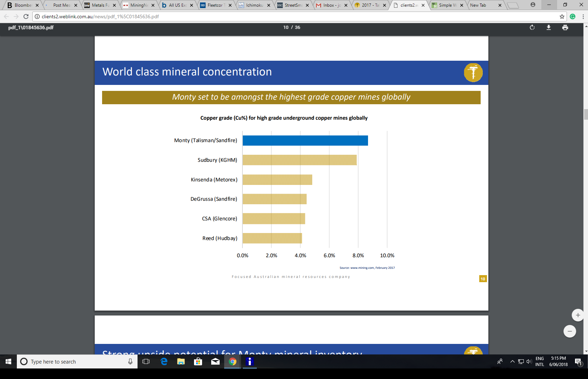The image size is (588, 379).
Task: Click the 'DeGrussa (Sandfire)' chart label
Action: click(214, 199)
